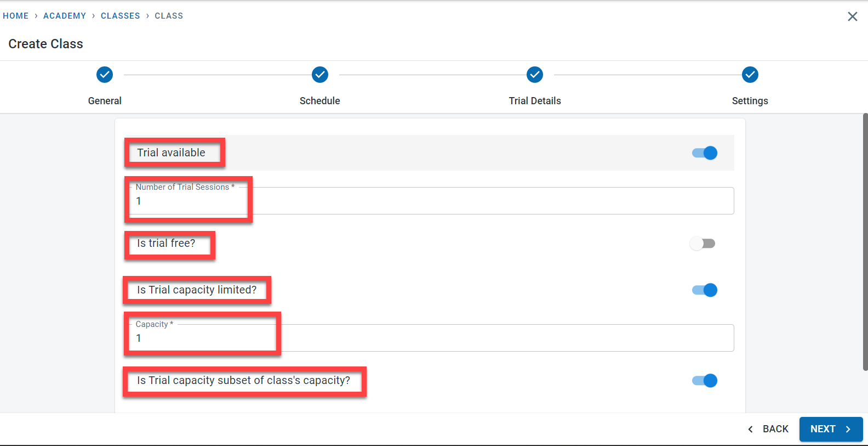The height and width of the screenshot is (446, 868).
Task: Disable the Trial available toggle
Action: 705,153
